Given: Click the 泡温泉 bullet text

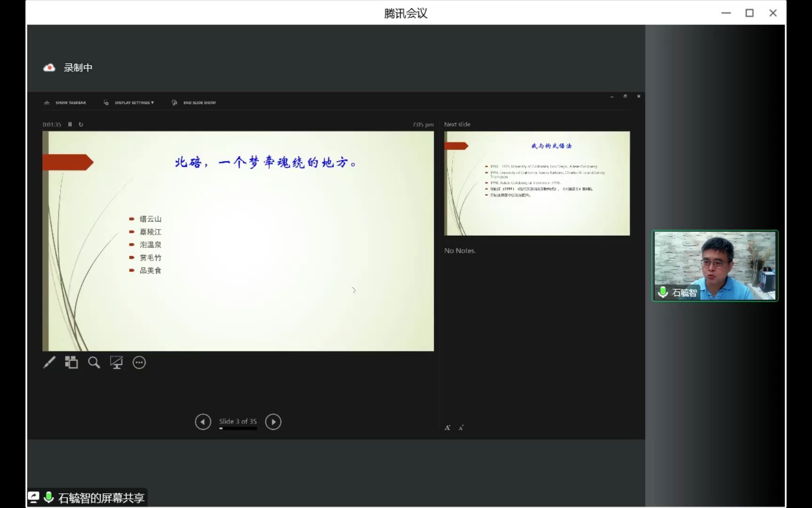Looking at the screenshot, I should pyautogui.click(x=150, y=245).
